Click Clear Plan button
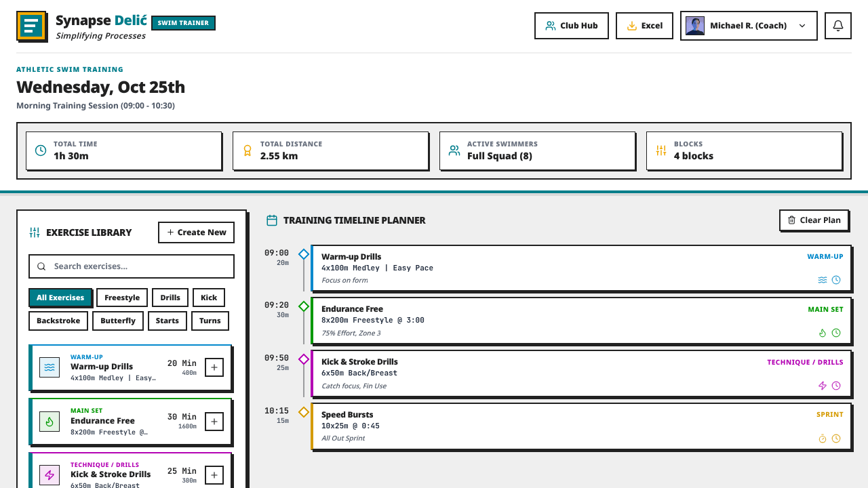The width and height of the screenshot is (868, 488). click(814, 220)
